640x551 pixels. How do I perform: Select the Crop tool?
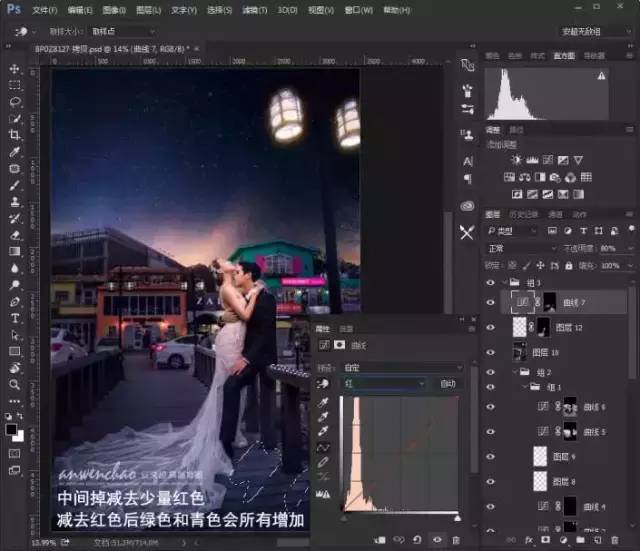[15, 135]
